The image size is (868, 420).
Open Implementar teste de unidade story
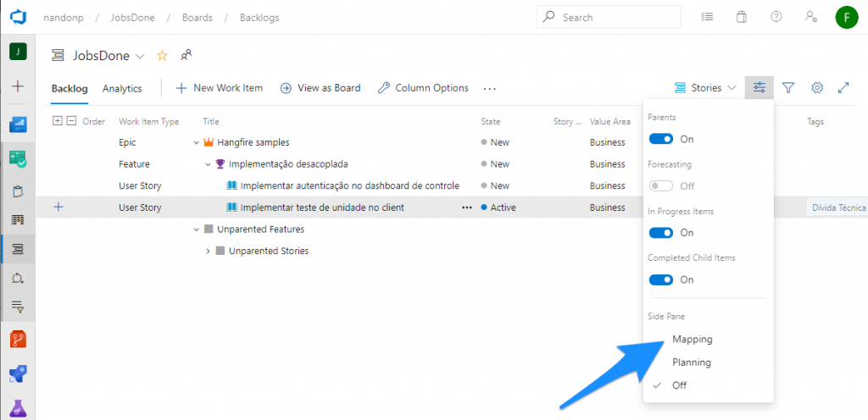pos(322,207)
